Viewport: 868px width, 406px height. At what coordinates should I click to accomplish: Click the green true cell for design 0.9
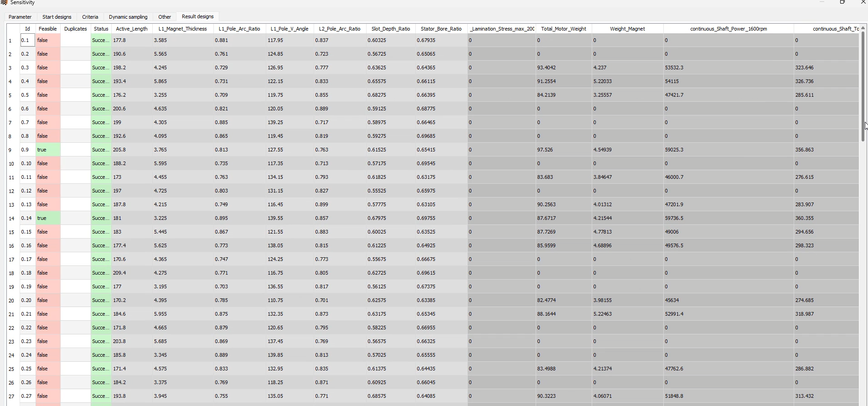(x=48, y=150)
